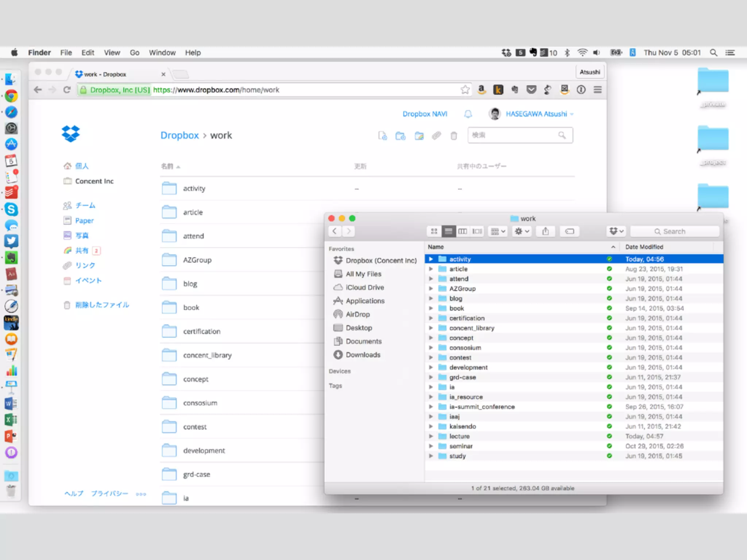This screenshot has width=747, height=560.
Task: Click the Dropbox logo in the web sidebar
Action: pos(71,134)
